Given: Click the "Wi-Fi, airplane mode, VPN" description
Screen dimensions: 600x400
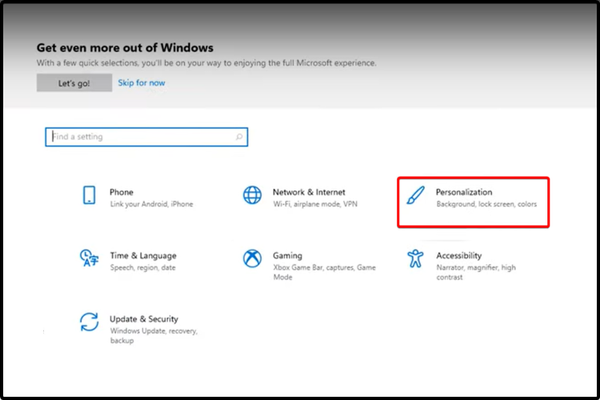Looking at the screenshot, I should tap(313, 205).
